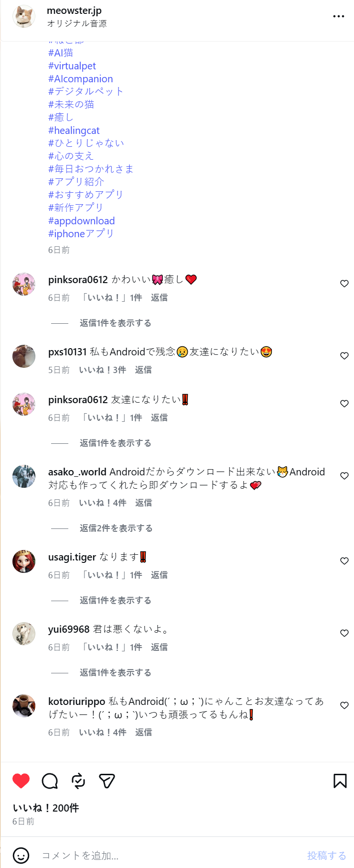The width and height of the screenshot is (354, 868).
Task: Like pxs10131's comment with heart
Action: pos(344,356)
